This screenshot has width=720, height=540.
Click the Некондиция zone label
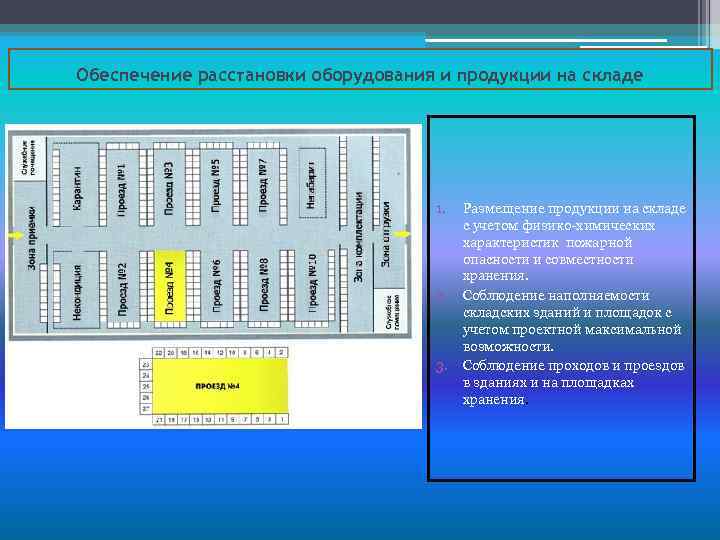click(x=77, y=292)
